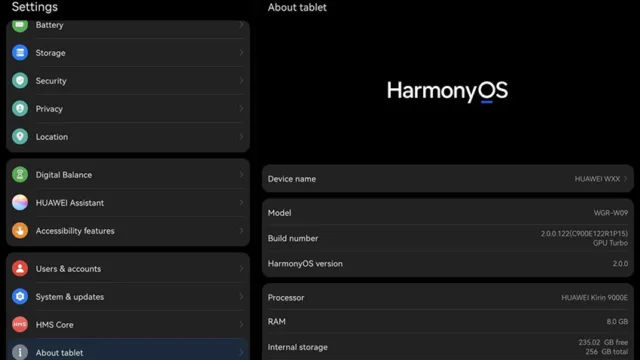Expand Storage row chevron

[x=241, y=53]
